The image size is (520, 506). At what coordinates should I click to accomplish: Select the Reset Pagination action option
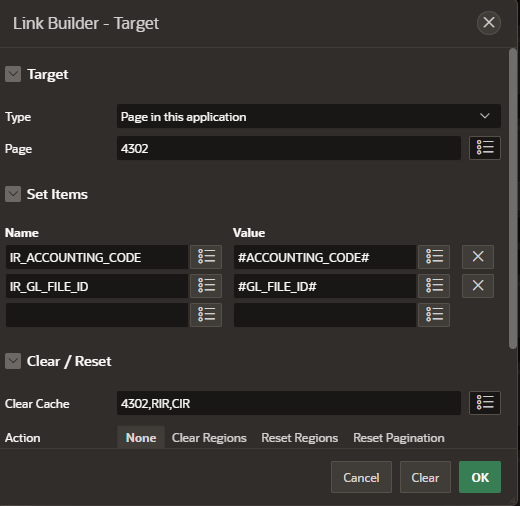point(399,438)
